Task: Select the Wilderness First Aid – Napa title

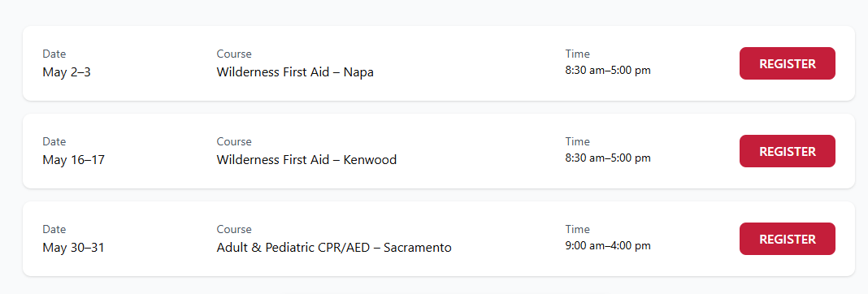Action: coord(295,72)
